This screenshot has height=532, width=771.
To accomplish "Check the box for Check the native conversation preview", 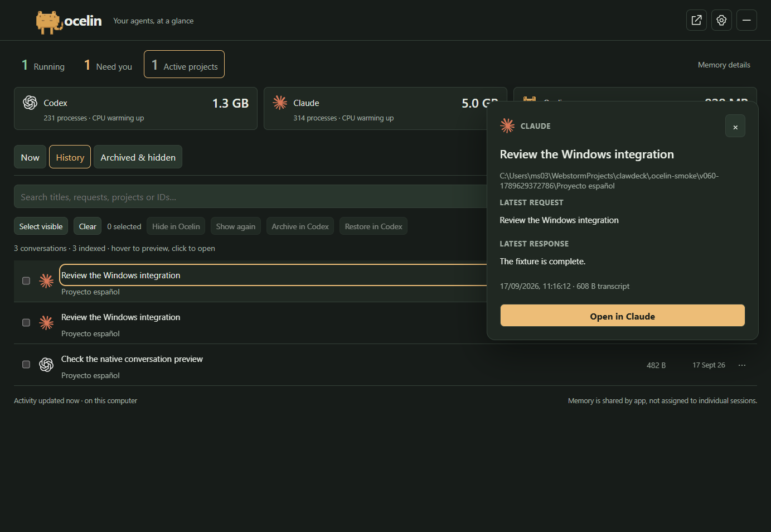I will 26,364.
